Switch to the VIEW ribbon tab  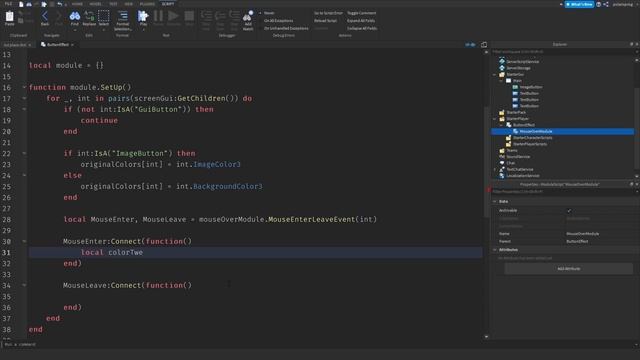point(129,4)
